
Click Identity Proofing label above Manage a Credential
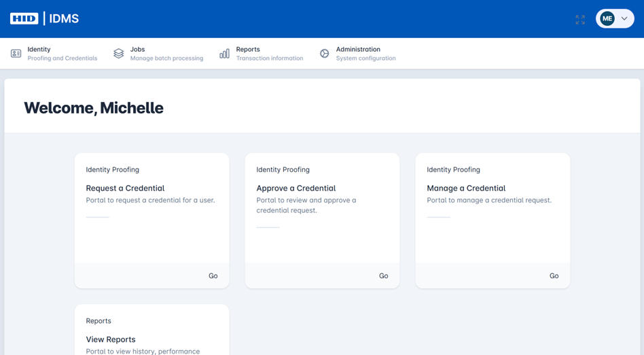453,169
